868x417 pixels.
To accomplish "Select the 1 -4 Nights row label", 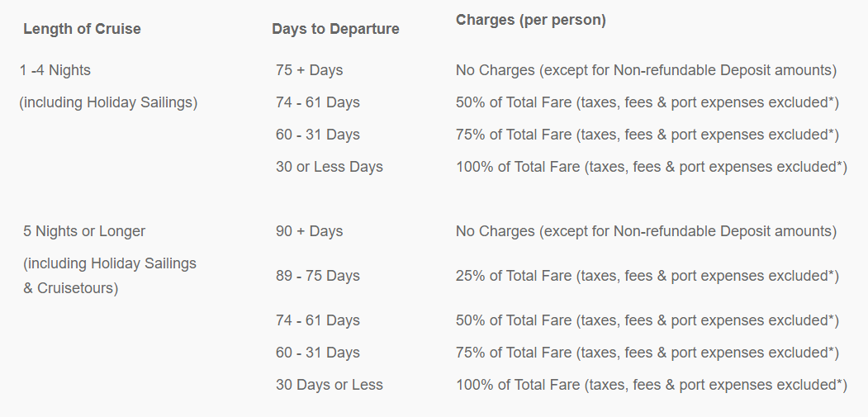I will coord(55,70).
